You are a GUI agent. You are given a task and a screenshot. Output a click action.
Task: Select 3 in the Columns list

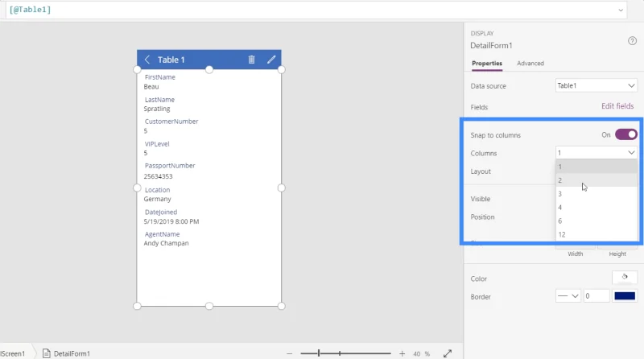(x=597, y=193)
